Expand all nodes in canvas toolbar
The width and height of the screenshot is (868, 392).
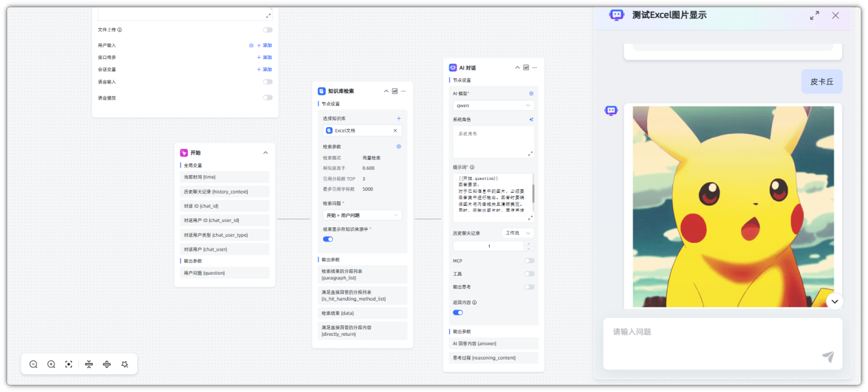click(107, 365)
